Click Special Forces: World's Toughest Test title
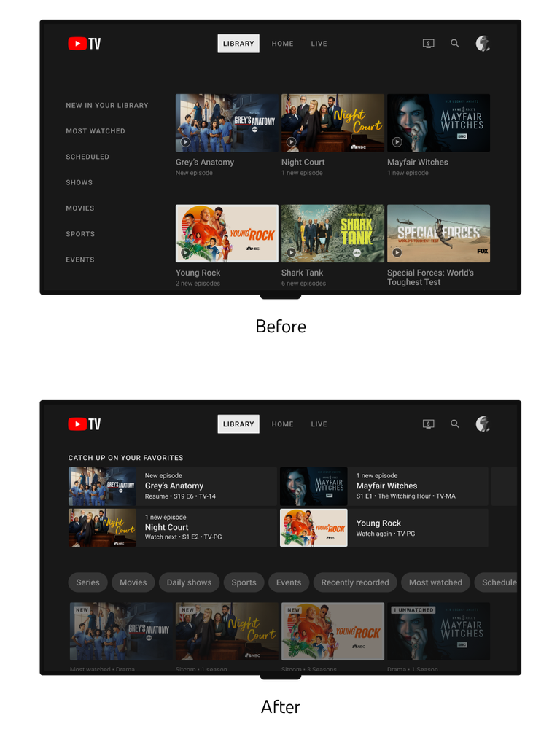 pos(430,278)
